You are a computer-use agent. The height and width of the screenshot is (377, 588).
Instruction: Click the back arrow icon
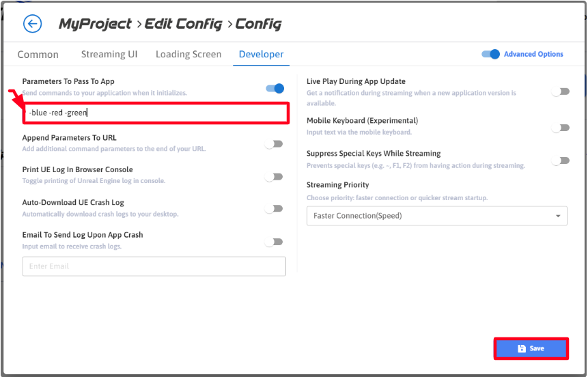point(32,24)
